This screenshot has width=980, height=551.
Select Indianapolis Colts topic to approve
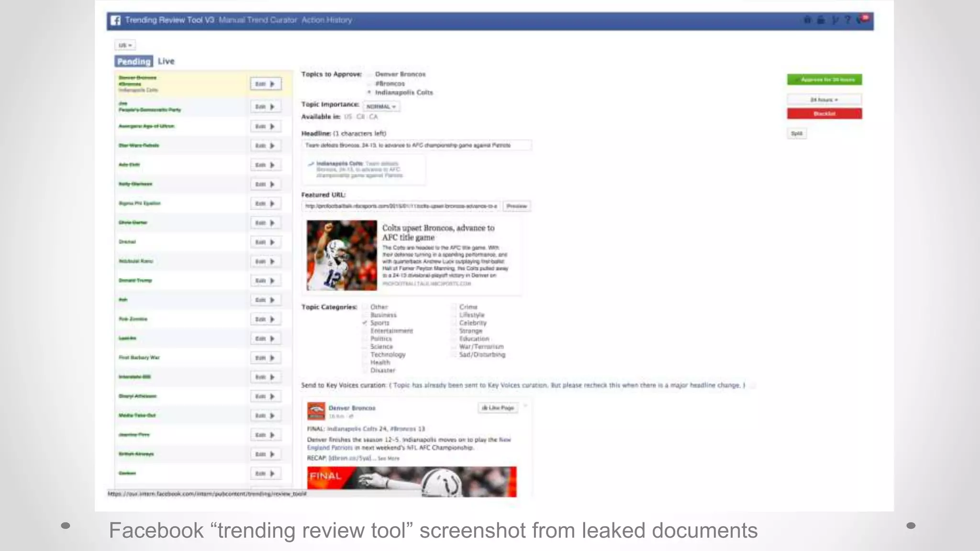pos(369,92)
